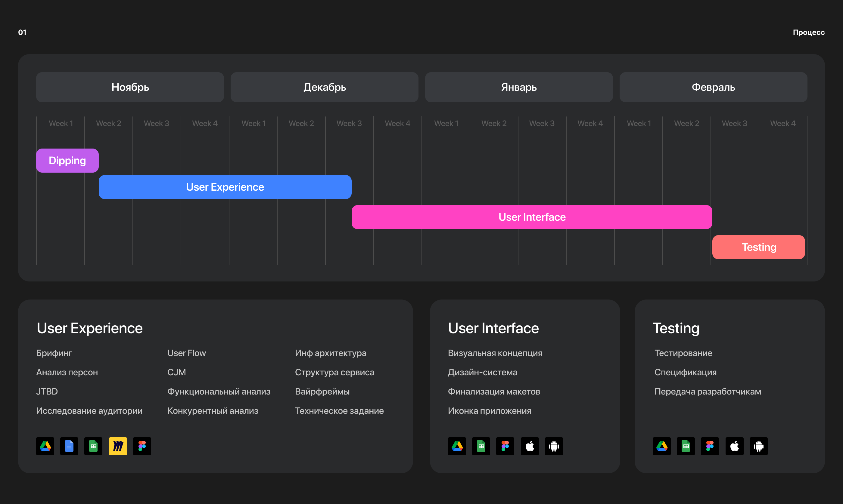Click the Процесс label in top corner
The image size is (843, 504).
[x=809, y=32]
